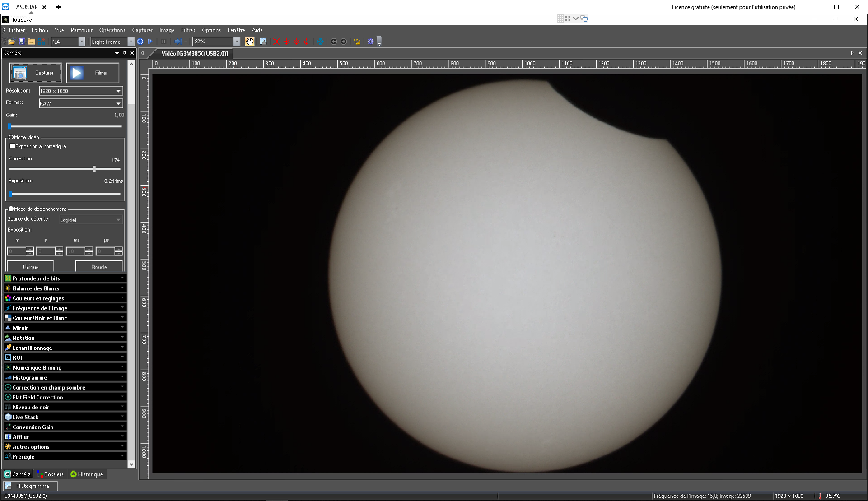This screenshot has width=868, height=501.
Task: Open the gear settings toolbar icon
Action: click(371, 42)
